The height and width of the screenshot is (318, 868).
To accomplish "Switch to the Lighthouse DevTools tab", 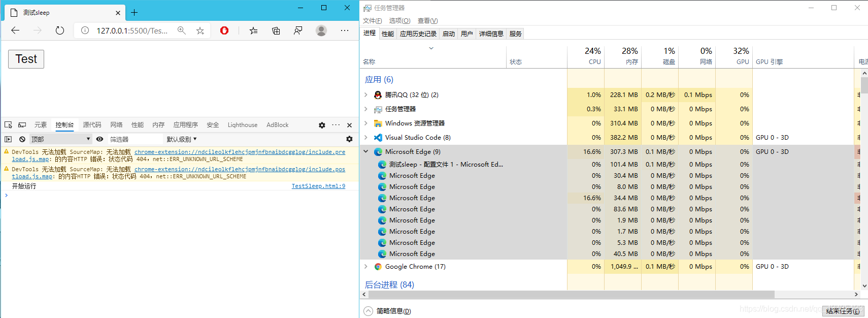I will [x=243, y=125].
